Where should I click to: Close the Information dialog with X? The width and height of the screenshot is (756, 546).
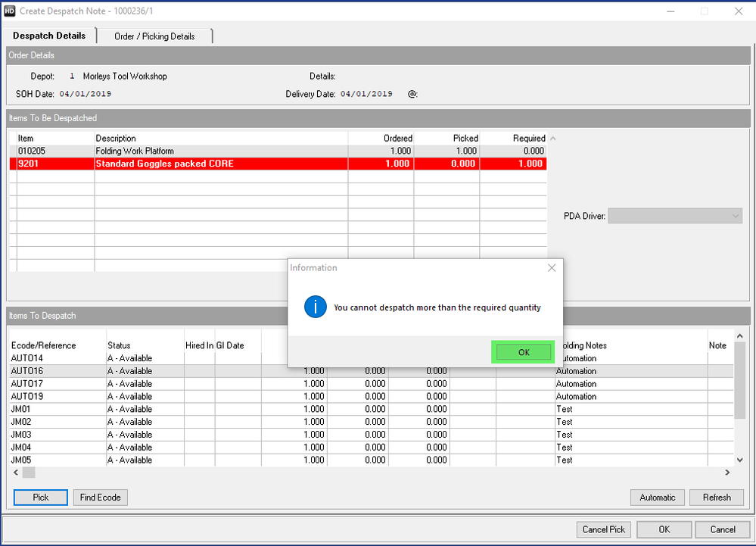(552, 268)
